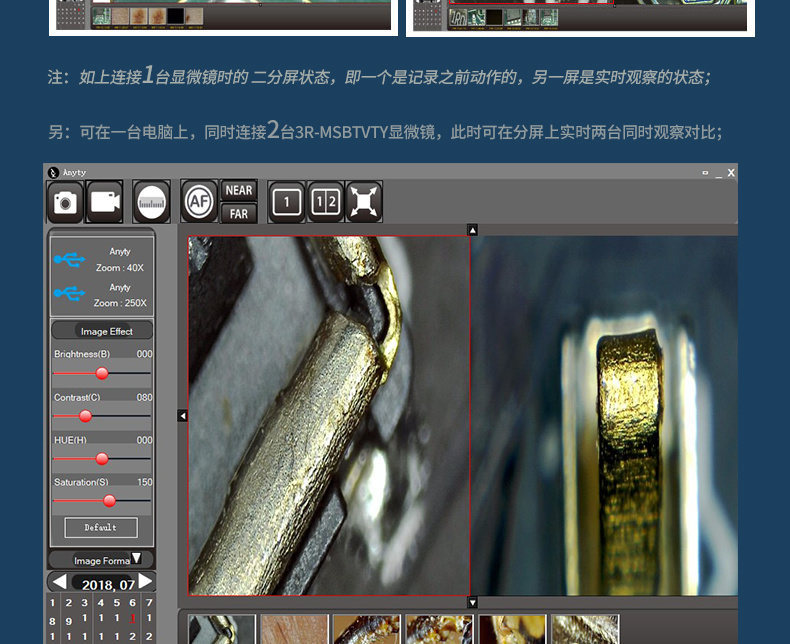The image size is (790, 644).
Task: Click the 2018, 07 month label
Action: [x=108, y=585]
